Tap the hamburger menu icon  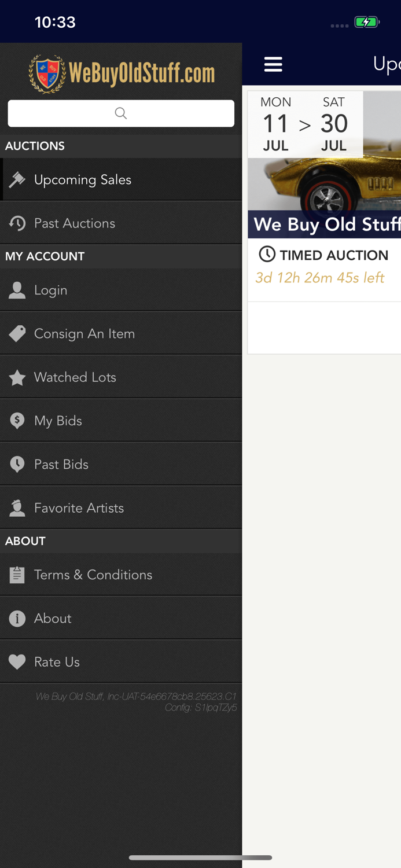pos(273,64)
